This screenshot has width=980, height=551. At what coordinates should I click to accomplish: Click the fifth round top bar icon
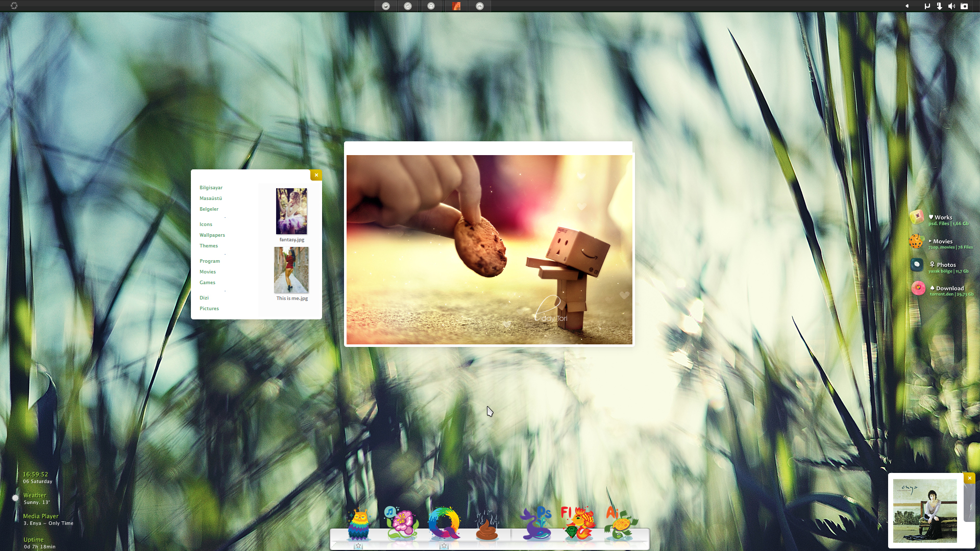(480, 6)
